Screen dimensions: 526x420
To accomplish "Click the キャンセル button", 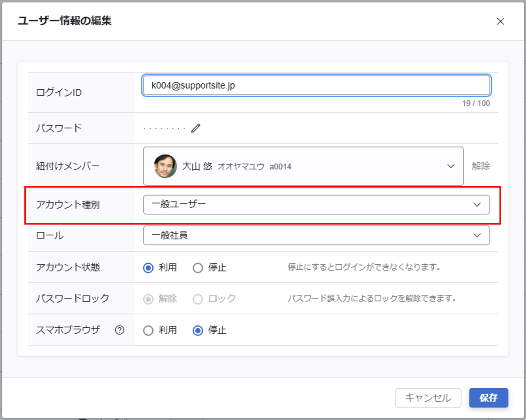I will click(428, 398).
